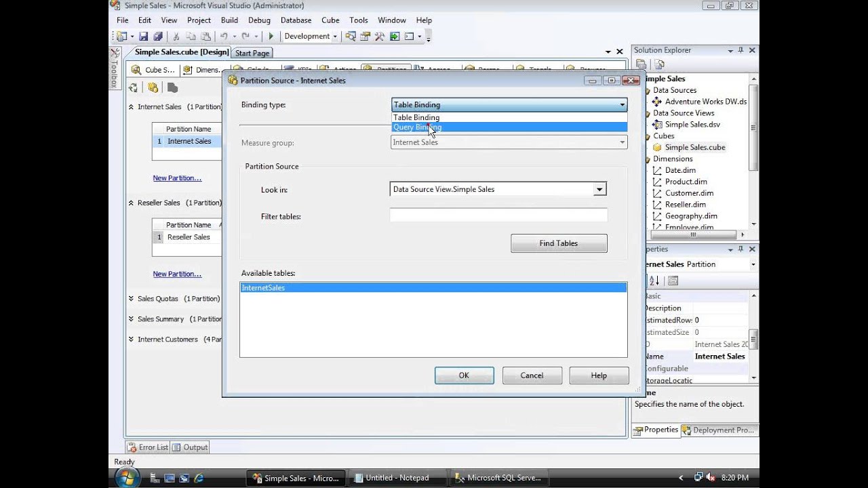Start debugging with green play icon
The width and height of the screenshot is (868, 488).
coord(271,37)
